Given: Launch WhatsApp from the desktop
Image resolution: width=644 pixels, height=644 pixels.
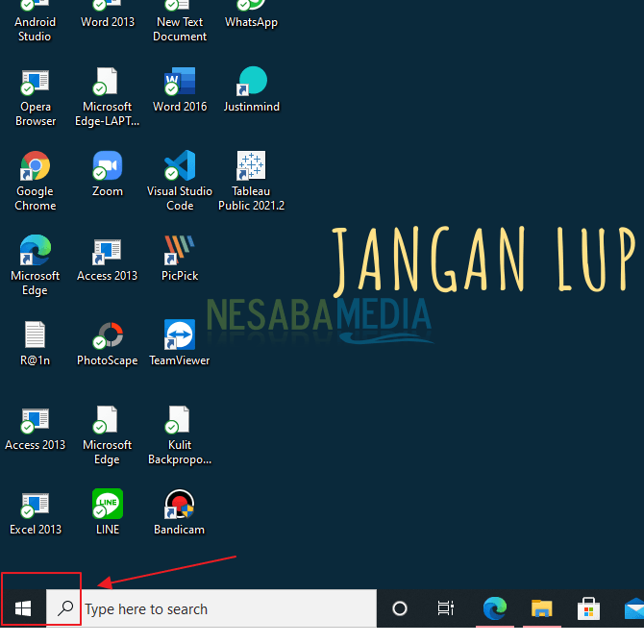Looking at the screenshot, I should pyautogui.click(x=251, y=14).
